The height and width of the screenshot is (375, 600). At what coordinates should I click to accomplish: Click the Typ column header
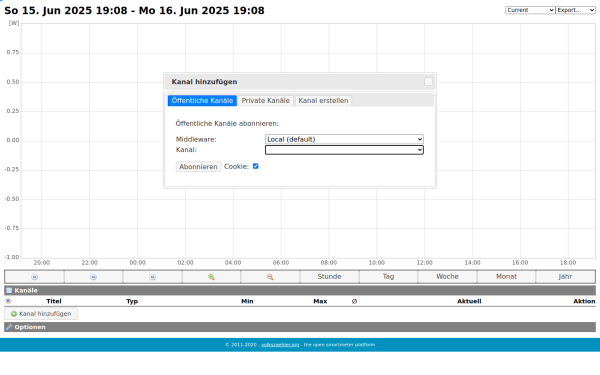click(132, 301)
